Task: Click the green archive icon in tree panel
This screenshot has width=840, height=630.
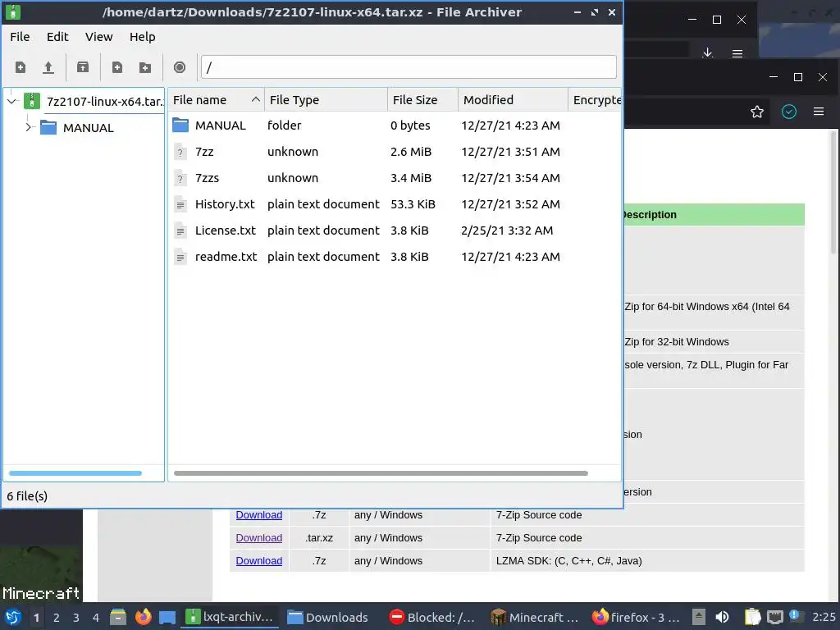Action: [32, 101]
